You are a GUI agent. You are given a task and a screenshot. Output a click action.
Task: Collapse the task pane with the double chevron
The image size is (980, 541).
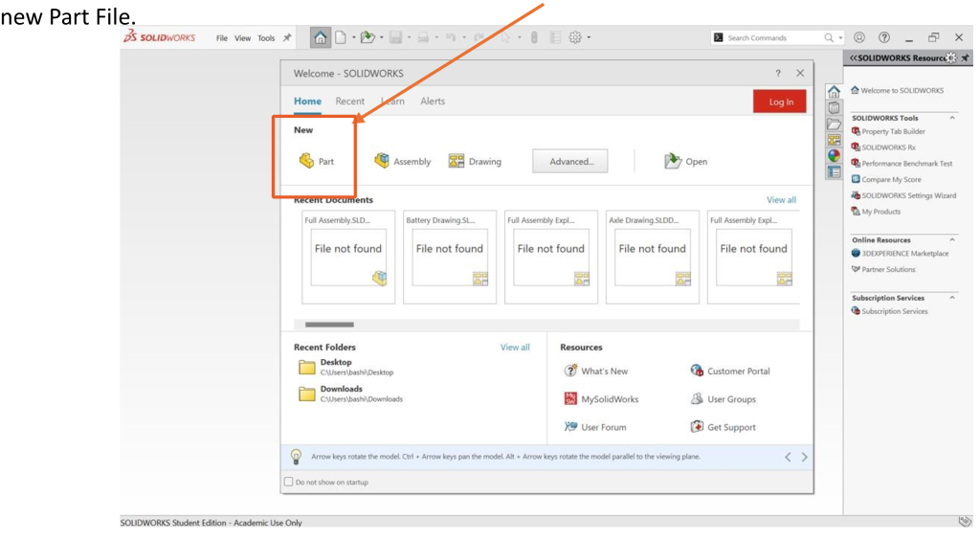853,57
